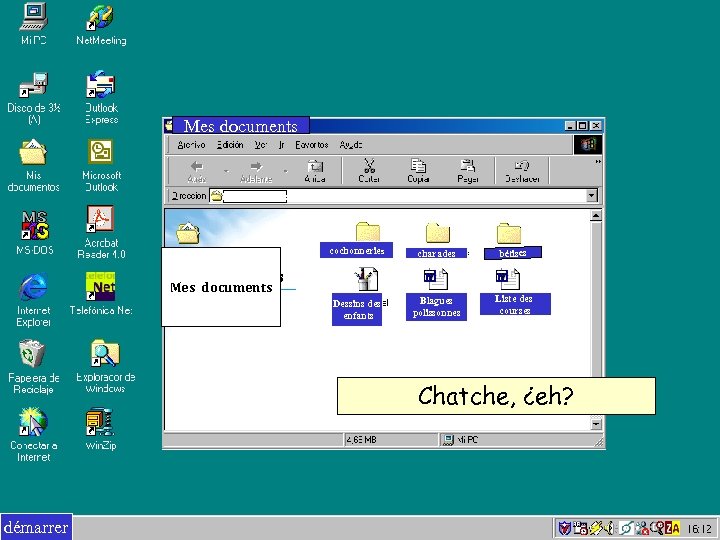Open the Telefónica Net icon
The height and width of the screenshot is (540, 720).
coord(101,294)
